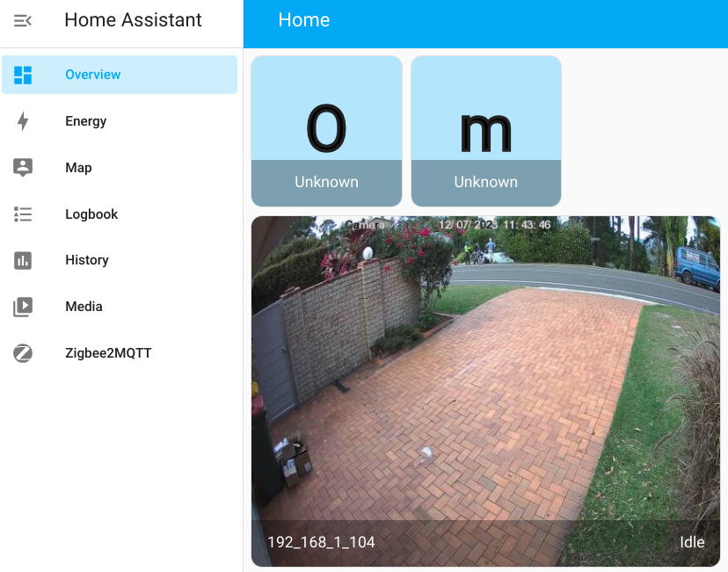Viewport: 728px width, 572px height.
Task: Select the History bar-chart icon
Action: (x=22, y=260)
